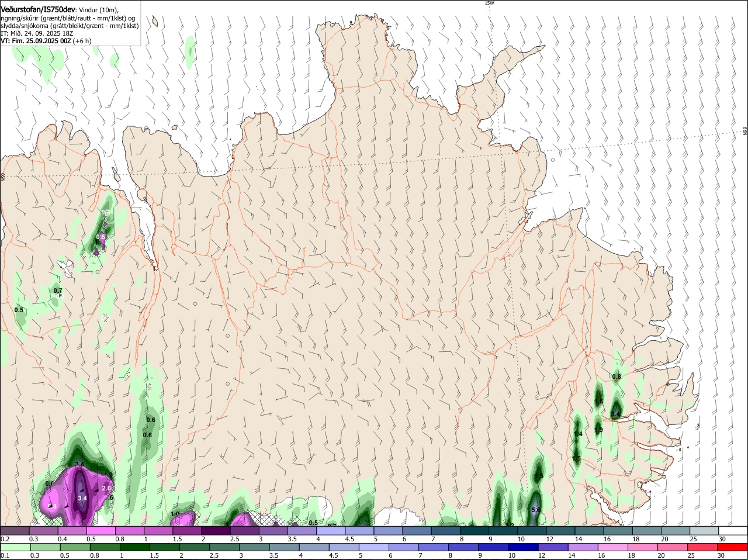Screen dimensions: 748x560
Task: Click the 5.6 precipitation value on the map
Action: point(536,510)
